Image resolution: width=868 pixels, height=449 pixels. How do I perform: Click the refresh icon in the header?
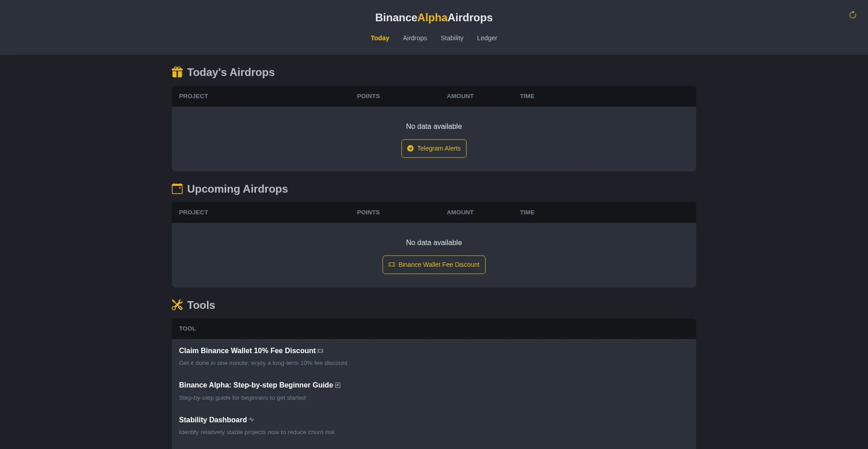(x=853, y=15)
